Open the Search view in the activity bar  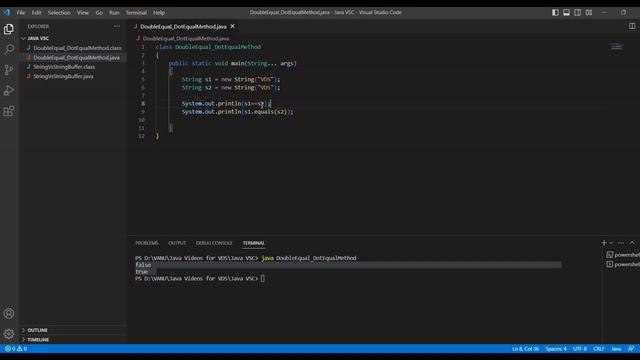[x=9, y=49]
